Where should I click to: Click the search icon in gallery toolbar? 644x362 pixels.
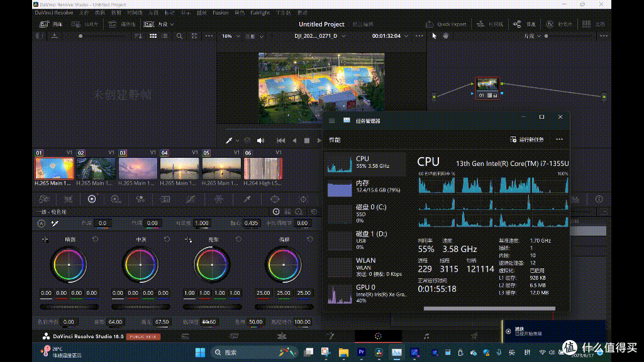pos(179,36)
